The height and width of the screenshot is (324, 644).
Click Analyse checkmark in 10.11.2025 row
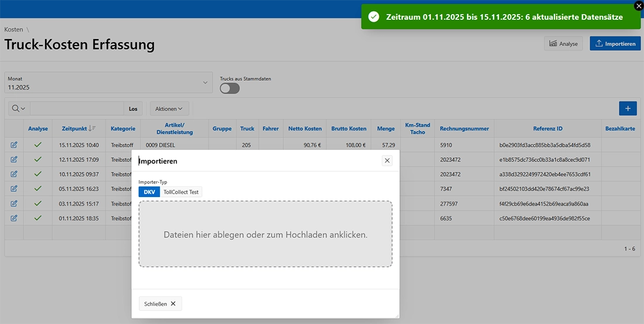pos(38,174)
